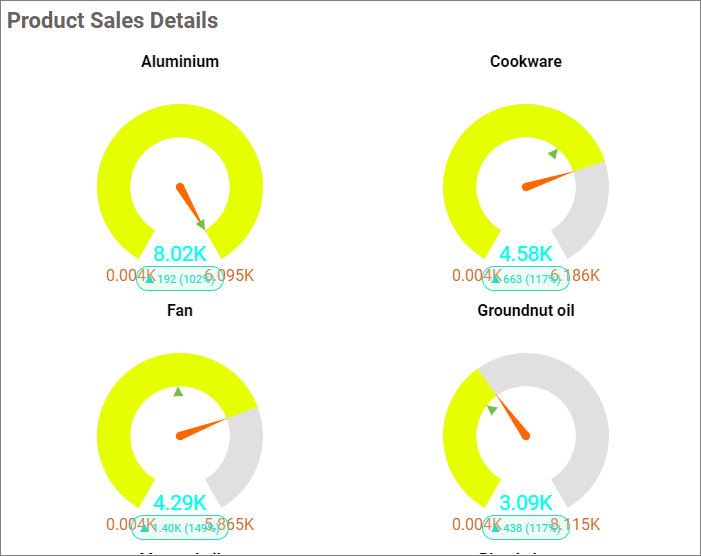
Task: Click the grey arc segment of Cookware gauge
Action: pyautogui.click(x=589, y=209)
